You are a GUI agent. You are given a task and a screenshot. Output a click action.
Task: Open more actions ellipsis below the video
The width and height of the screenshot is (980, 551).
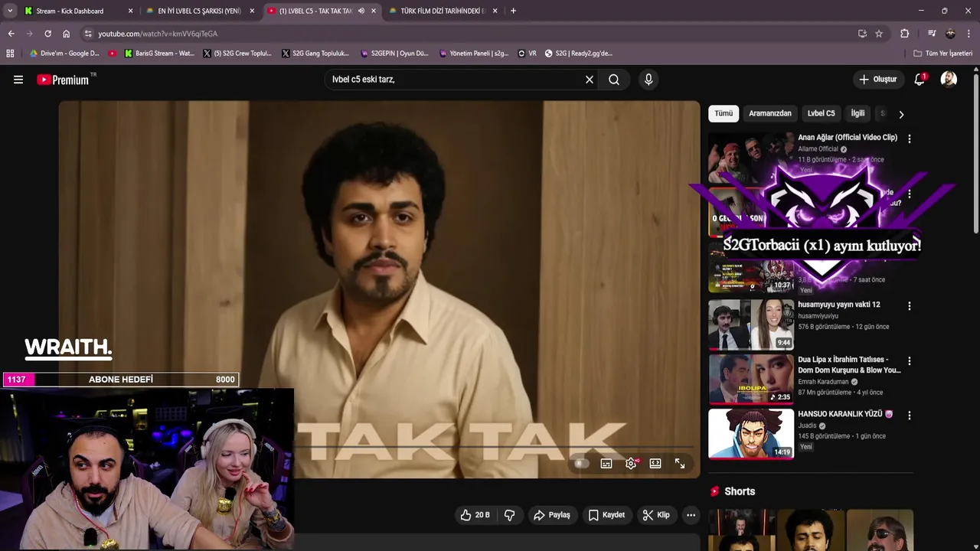click(691, 515)
